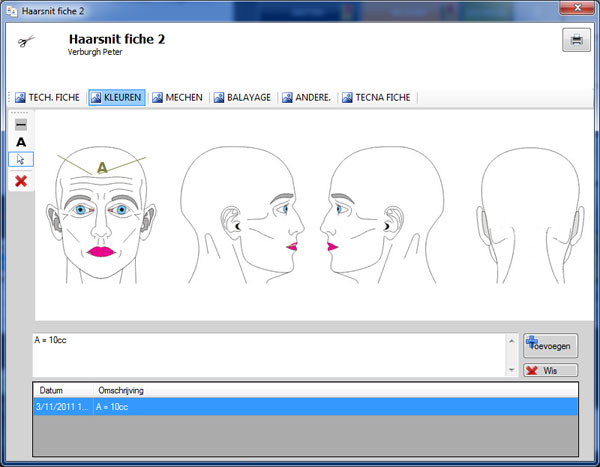The width and height of the screenshot is (600, 467).
Task: Select the 3/11/2011 list row
Action: point(305,407)
